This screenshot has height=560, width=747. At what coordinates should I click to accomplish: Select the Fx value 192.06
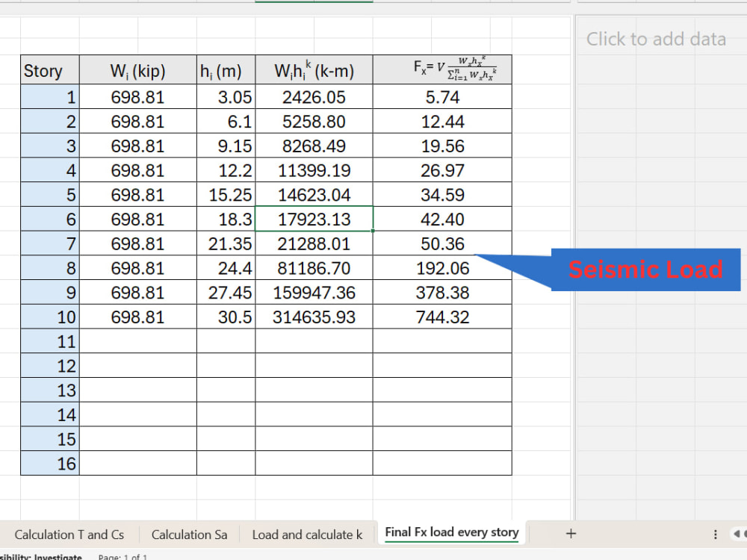pos(442,268)
